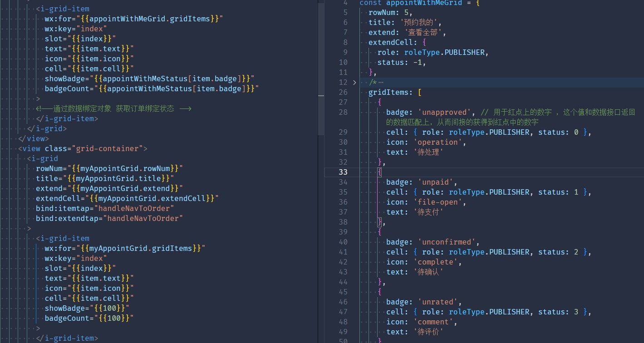The width and height of the screenshot is (644, 343).
Task: Click the bind:itemtap handleNavToOrder attribute
Action: [x=105, y=208]
